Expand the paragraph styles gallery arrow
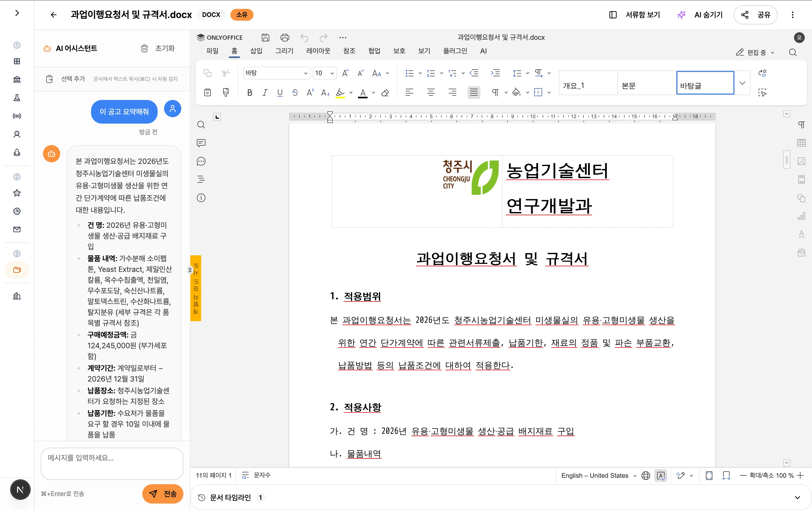The height and width of the screenshot is (510, 812). 742,83
